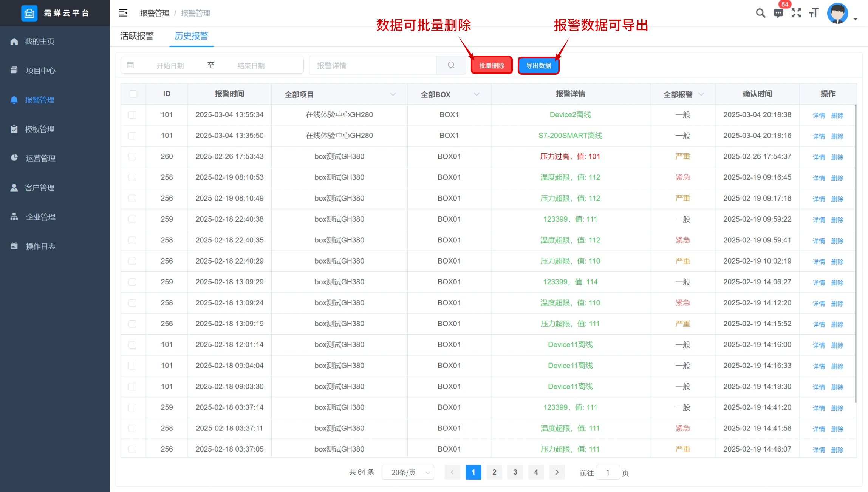868x492 pixels.
Task: Click the red 批量删除 button
Action: 492,66
